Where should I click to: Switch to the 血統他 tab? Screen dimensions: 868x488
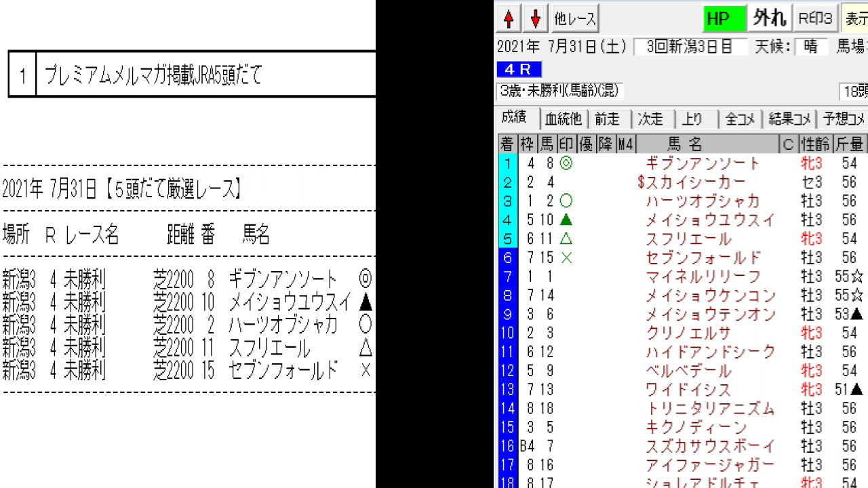coord(564,119)
